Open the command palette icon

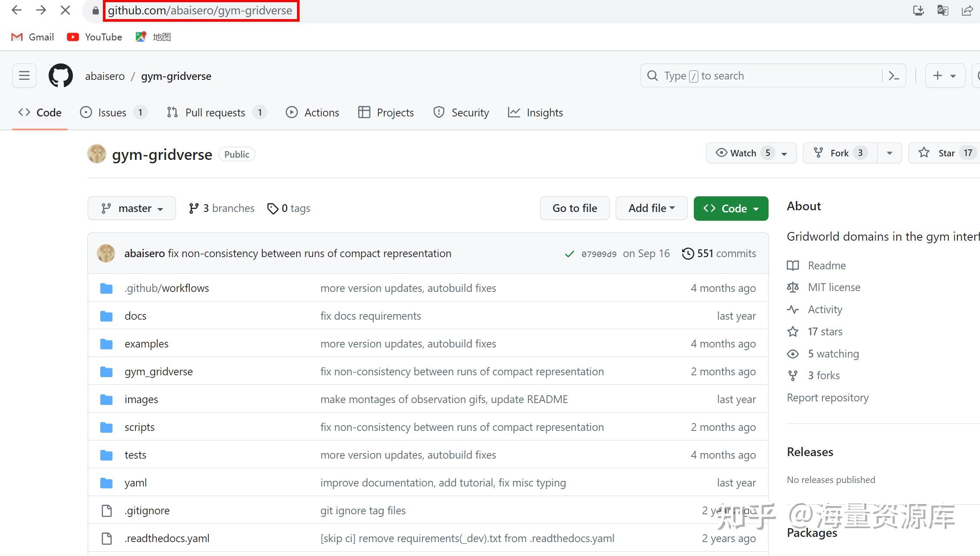click(x=894, y=76)
